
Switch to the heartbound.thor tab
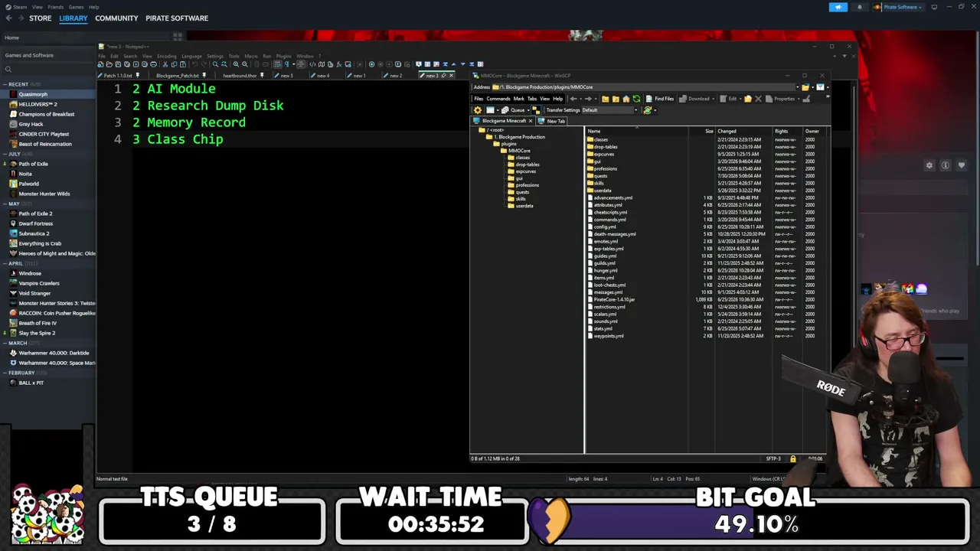(x=240, y=76)
